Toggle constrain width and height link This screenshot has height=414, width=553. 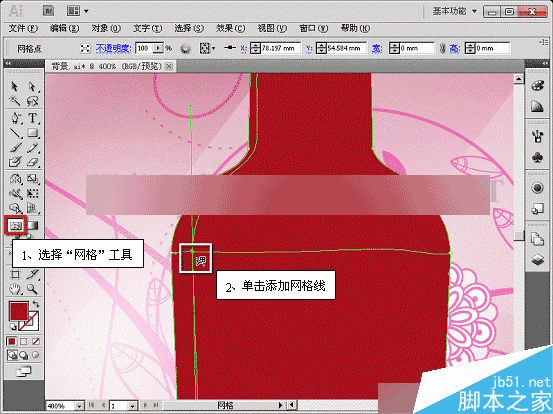pyautogui.click(x=442, y=48)
